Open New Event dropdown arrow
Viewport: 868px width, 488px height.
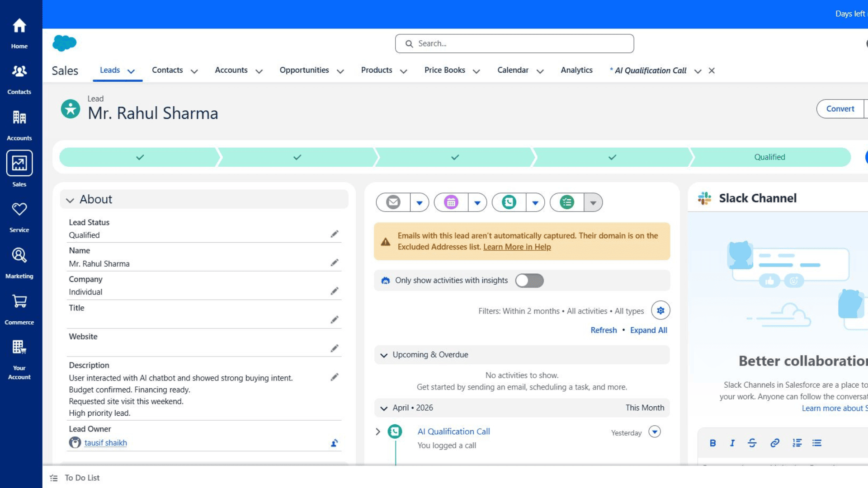pos(477,202)
